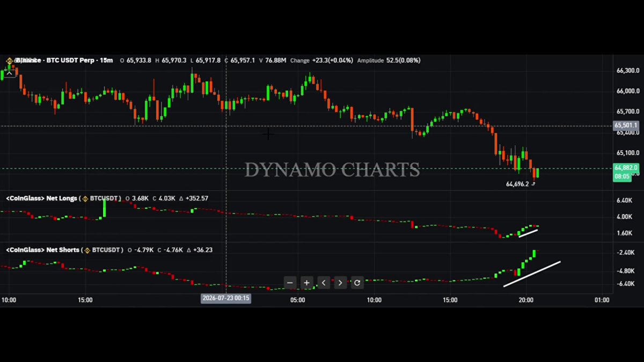Screen dimensions: 644x362
Task: Click the crosshair date label 2026-07-23 00:15
Action: (x=225, y=299)
